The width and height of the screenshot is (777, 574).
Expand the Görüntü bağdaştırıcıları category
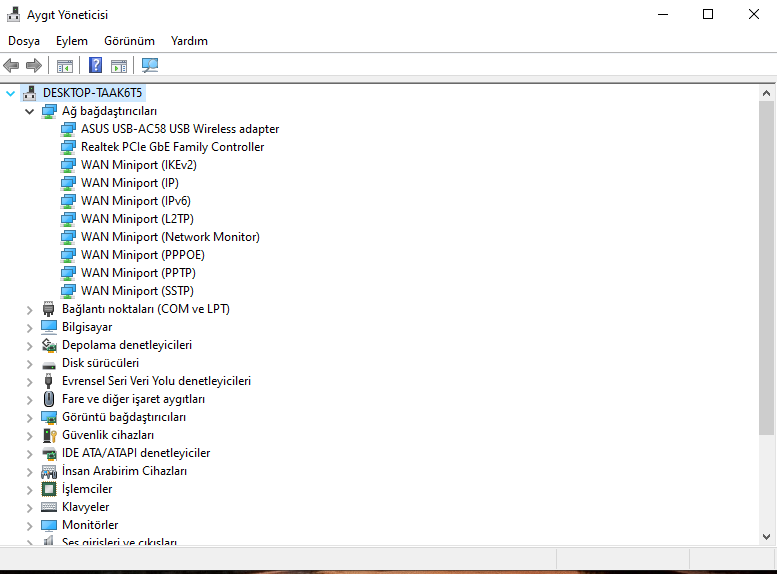coord(29,418)
